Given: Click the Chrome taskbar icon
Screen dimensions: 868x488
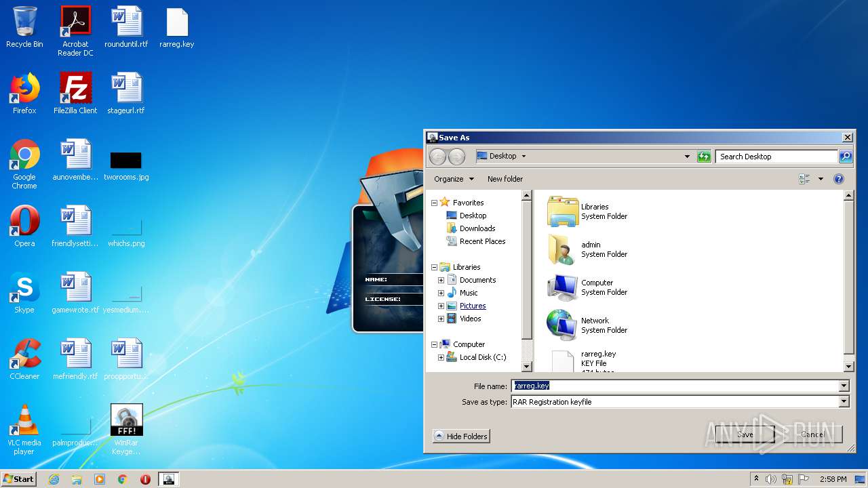Looking at the screenshot, I should [x=122, y=479].
